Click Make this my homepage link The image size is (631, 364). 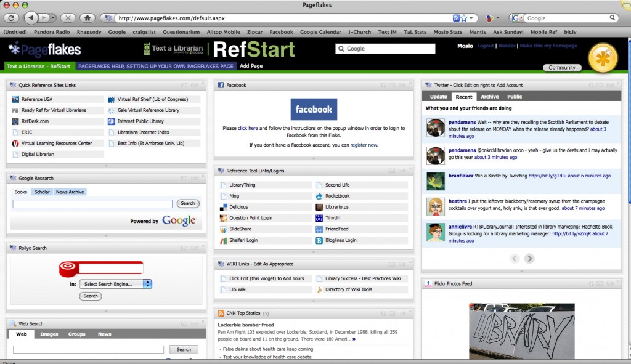coord(548,46)
